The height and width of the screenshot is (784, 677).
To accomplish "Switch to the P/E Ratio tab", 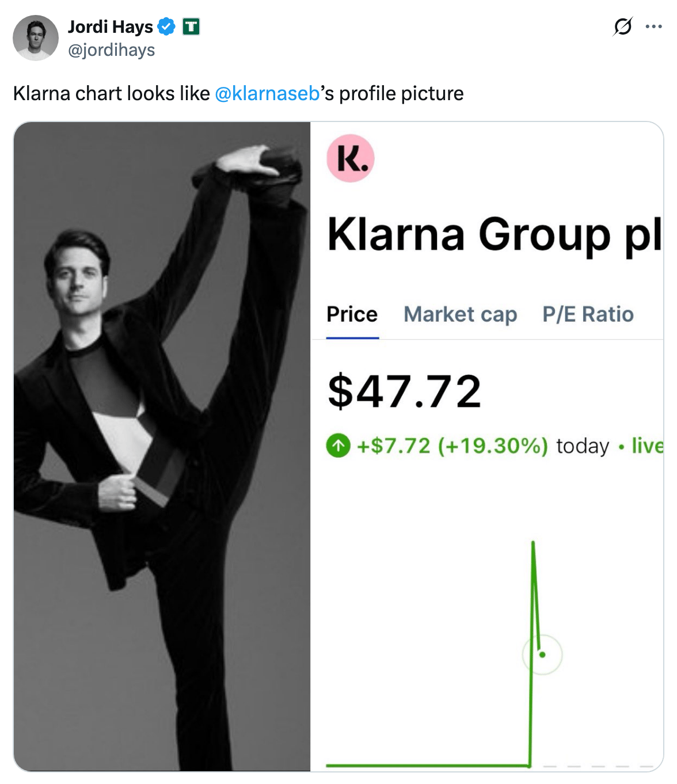I will 588,314.
